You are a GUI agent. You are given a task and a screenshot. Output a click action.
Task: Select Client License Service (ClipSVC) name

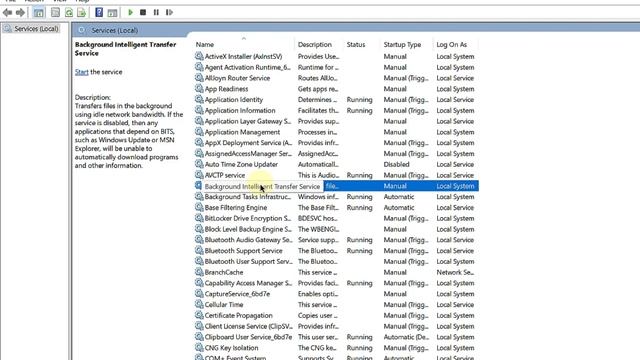click(249, 327)
